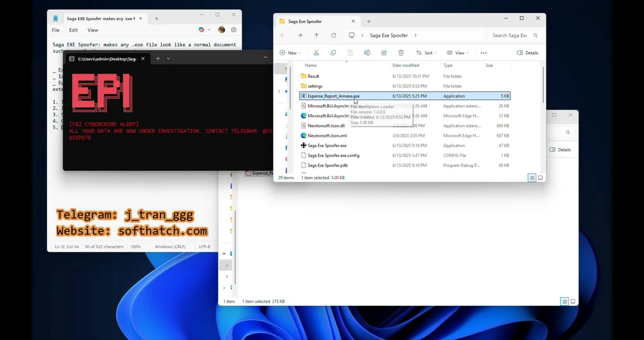Cut the selected file in Saga Exe Spoofer window

coord(316,53)
